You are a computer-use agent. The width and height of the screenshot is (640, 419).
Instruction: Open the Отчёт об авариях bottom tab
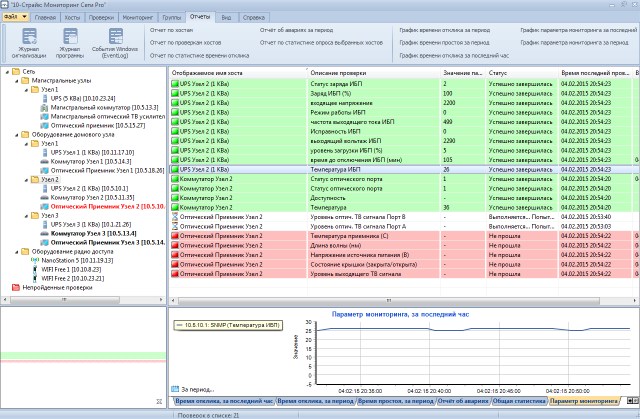463,401
